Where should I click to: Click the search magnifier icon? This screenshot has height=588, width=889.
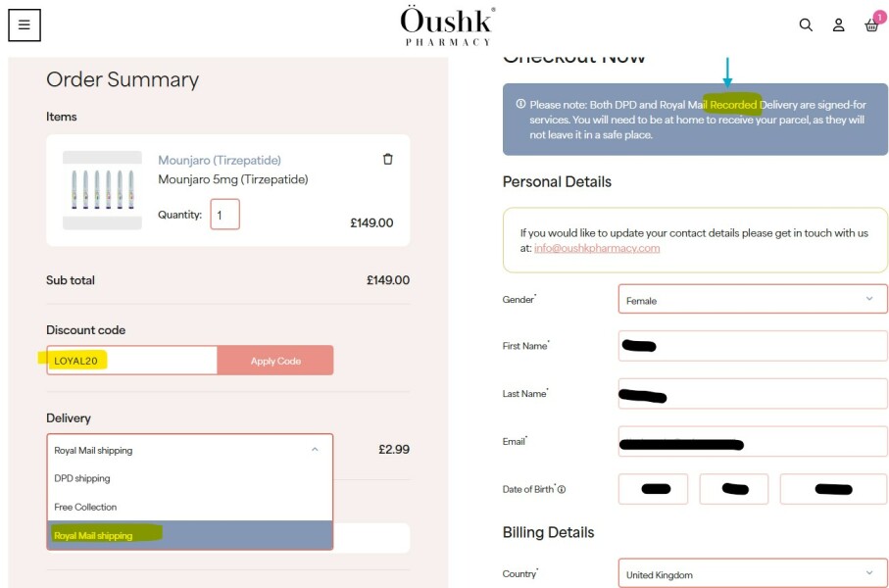point(806,25)
